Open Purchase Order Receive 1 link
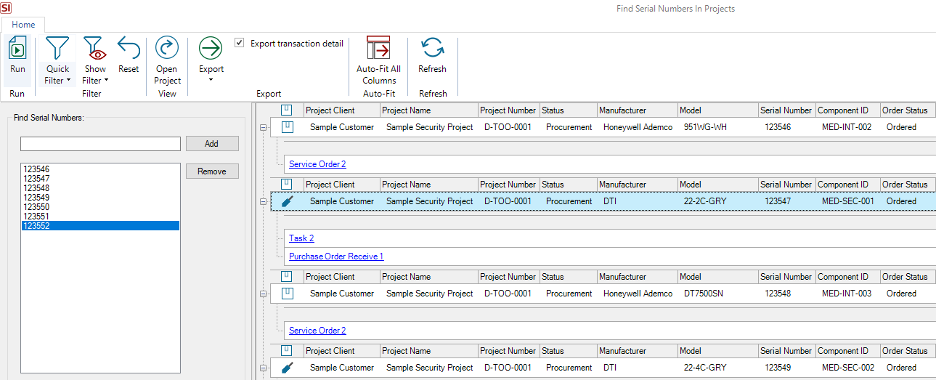 336,257
